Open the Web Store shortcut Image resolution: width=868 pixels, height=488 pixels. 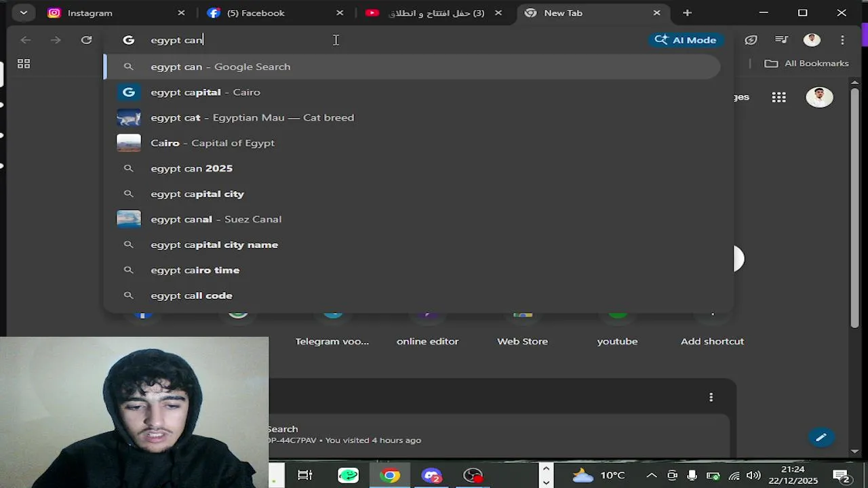(522, 330)
